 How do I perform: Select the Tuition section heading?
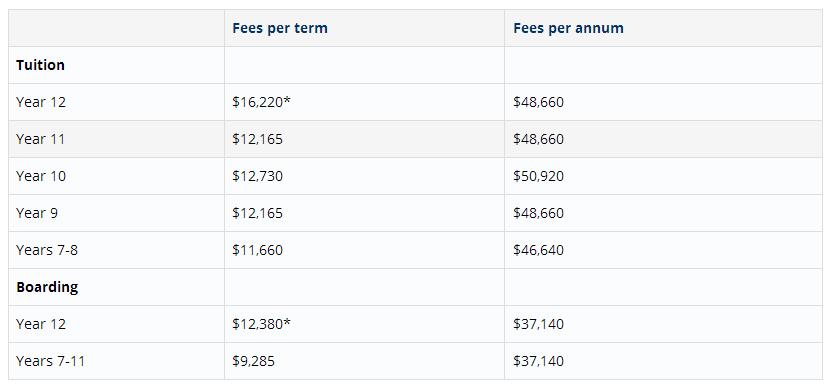tap(40, 65)
